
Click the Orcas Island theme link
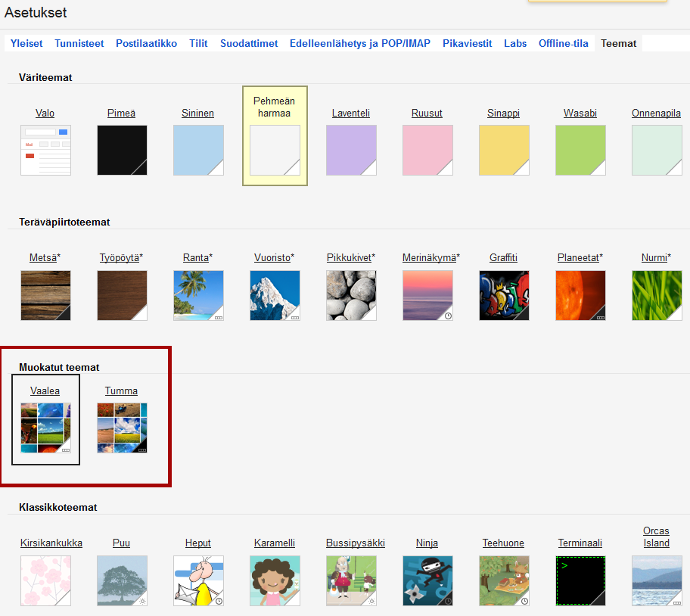[x=656, y=537]
